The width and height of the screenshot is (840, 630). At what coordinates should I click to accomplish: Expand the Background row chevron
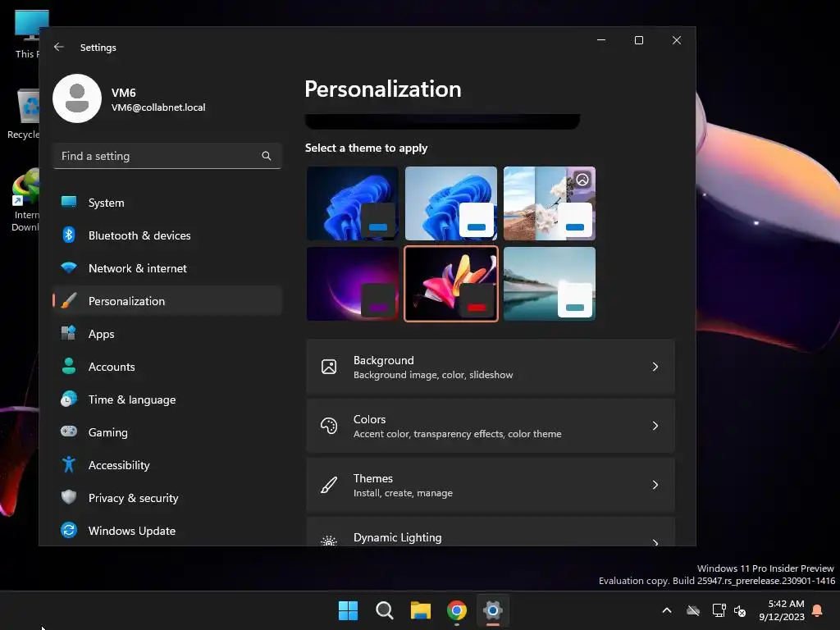click(655, 367)
